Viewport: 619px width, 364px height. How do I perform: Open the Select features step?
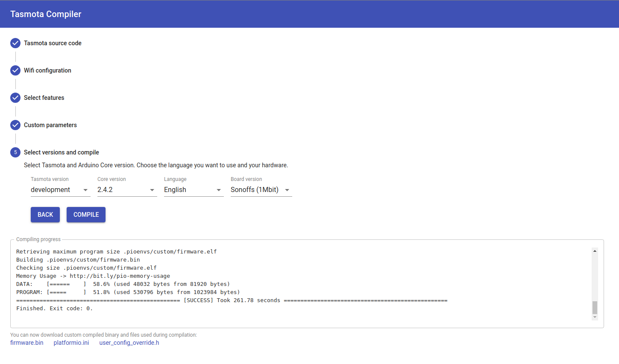click(44, 98)
